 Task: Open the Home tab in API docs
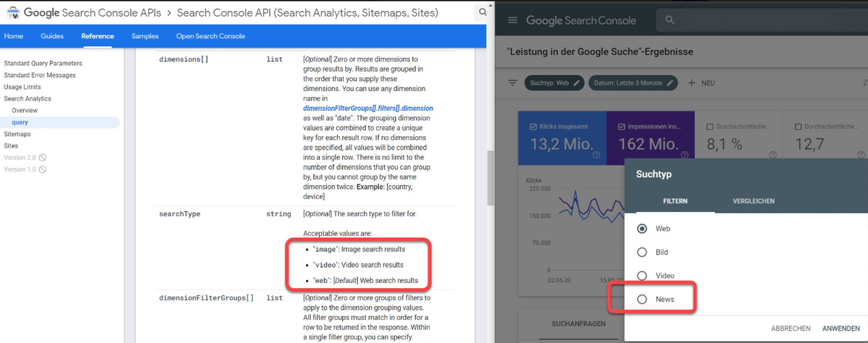click(x=14, y=36)
